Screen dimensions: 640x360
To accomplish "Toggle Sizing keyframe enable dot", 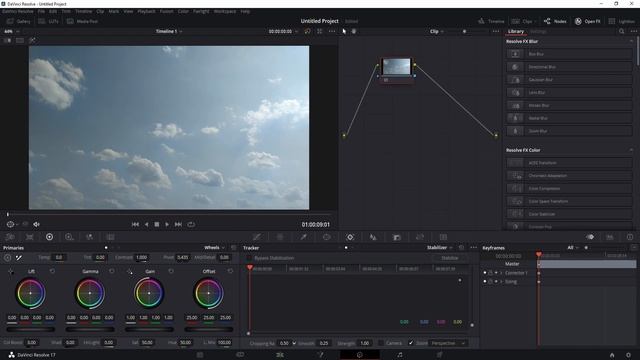I will pyautogui.click(x=485, y=282).
